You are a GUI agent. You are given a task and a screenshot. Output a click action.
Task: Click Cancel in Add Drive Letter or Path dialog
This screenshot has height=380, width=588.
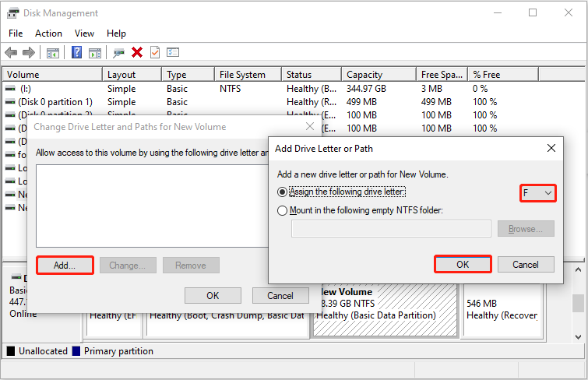(x=526, y=265)
